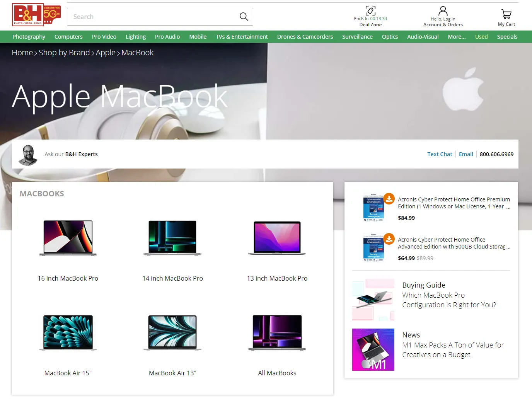Open the Account & Orders user icon
Viewport: 532px width, 402px height.
[x=443, y=11]
